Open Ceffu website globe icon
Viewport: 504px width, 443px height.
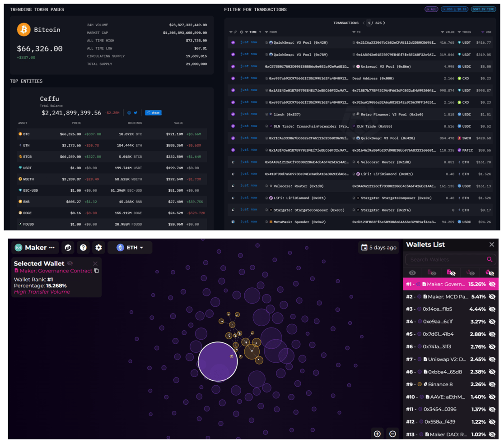(x=129, y=113)
